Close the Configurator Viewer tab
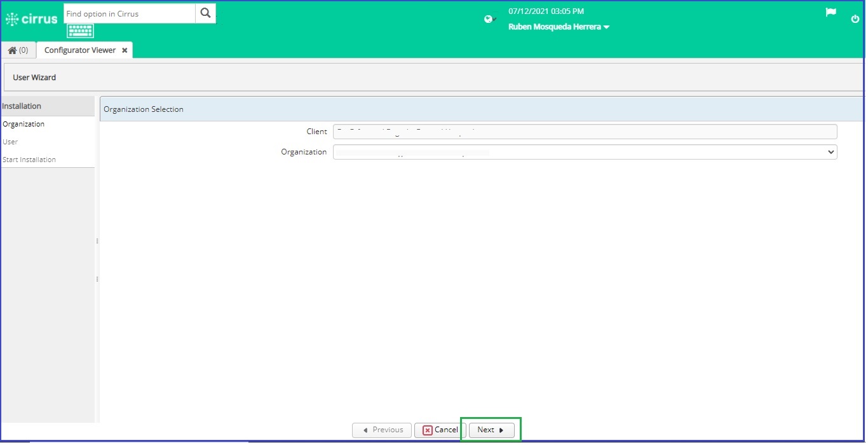 125,50
